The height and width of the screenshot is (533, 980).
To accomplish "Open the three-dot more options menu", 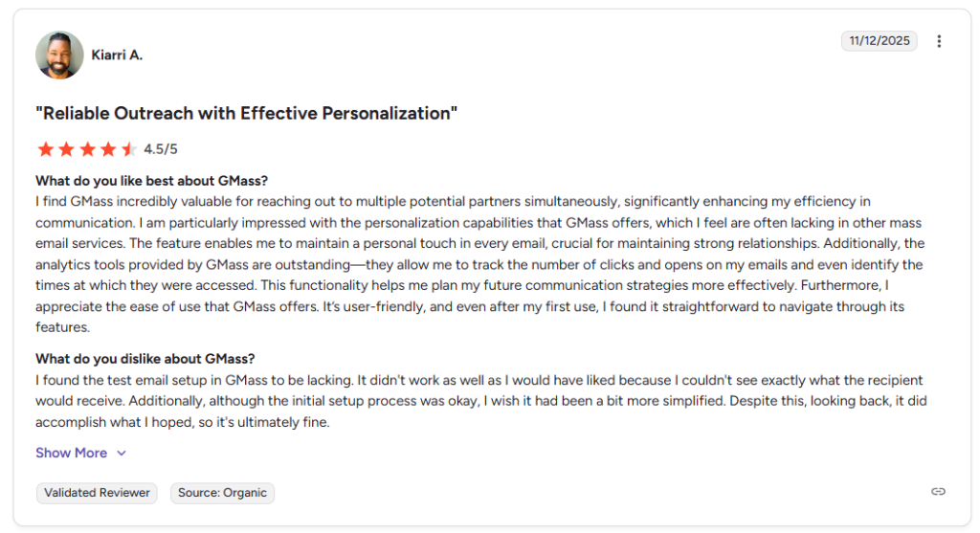I will pos(939,41).
